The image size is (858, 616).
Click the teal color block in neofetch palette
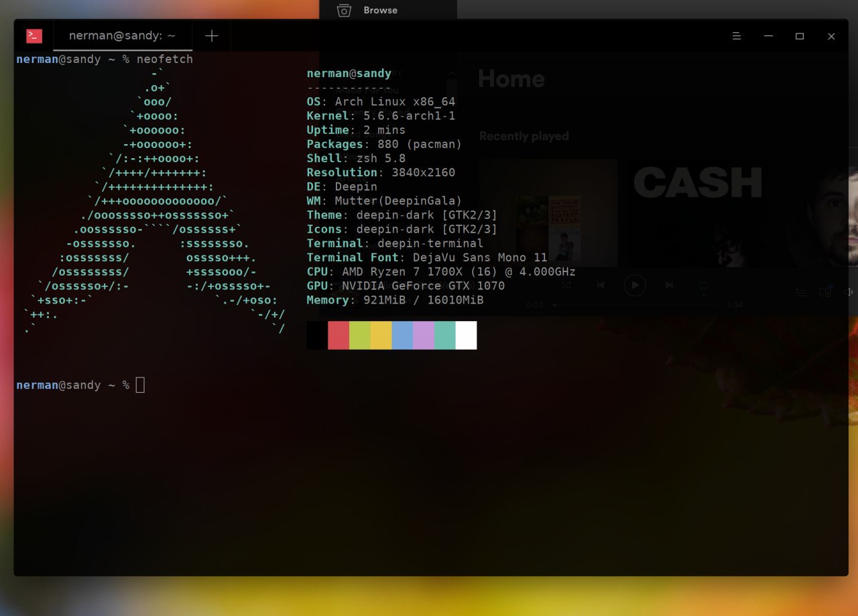tap(445, 335)
